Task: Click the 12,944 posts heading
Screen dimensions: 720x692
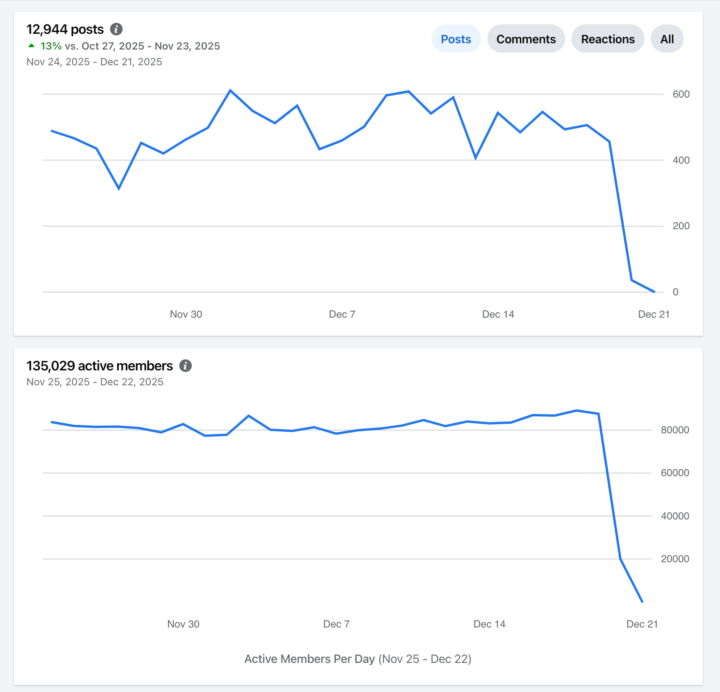Action: coord(65,30)
